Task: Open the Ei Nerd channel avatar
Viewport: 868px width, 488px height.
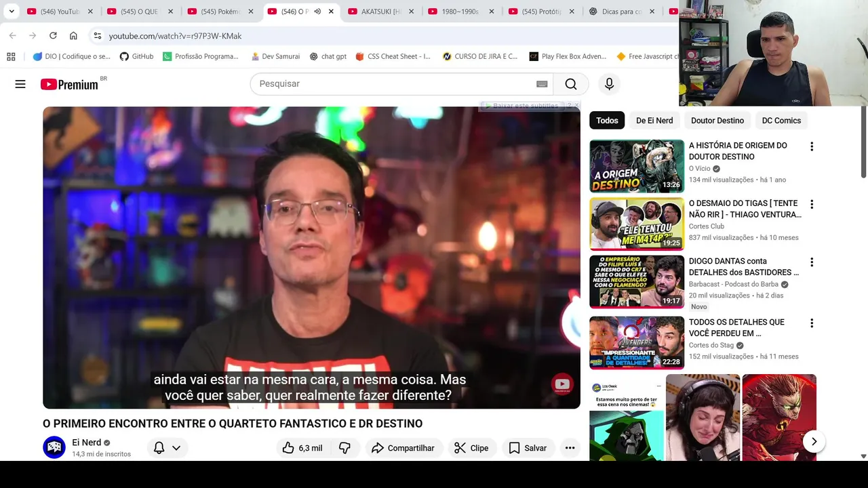Action: point(54,447)
